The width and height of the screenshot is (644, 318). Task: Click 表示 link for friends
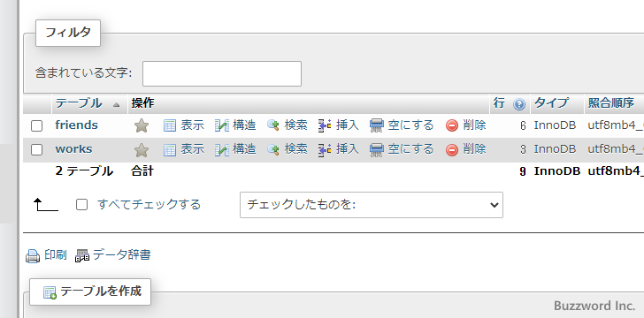pos(193,125)
